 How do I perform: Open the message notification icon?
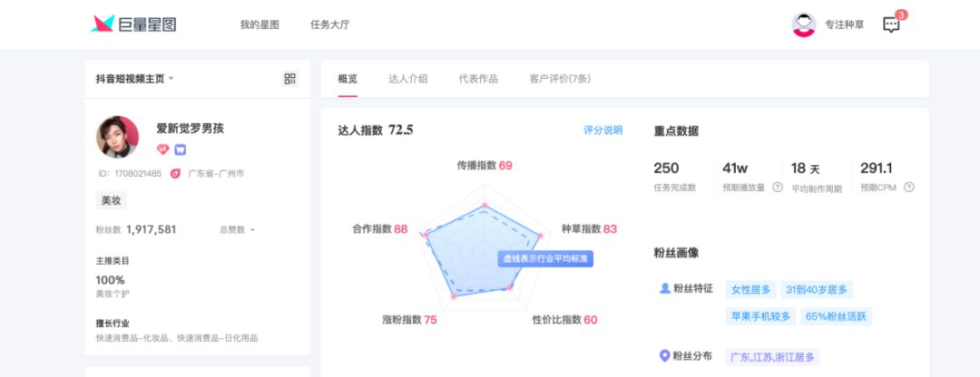891,24
